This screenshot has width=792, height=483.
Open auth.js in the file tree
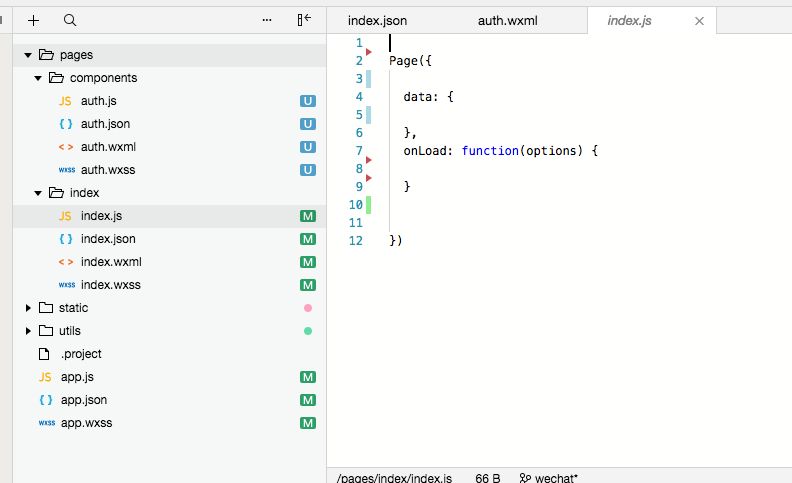[x=98, y=101]
